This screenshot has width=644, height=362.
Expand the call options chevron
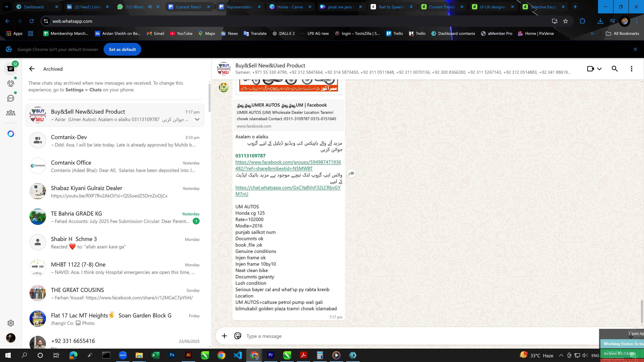pyautogui.click(x=599, y=69)
